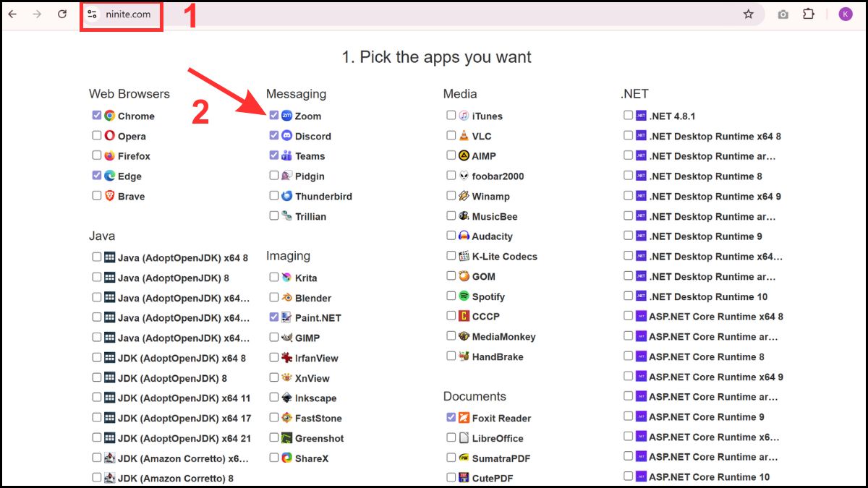Click the Spotify logo icon
Viewport: 868px width, 488px height.
coord(464,296)
